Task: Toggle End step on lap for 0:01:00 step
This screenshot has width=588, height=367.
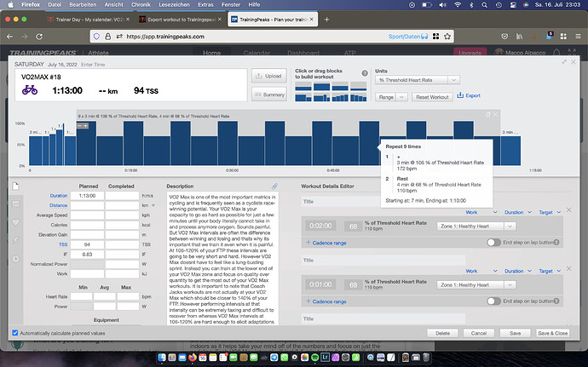Action: pos(493,301)
